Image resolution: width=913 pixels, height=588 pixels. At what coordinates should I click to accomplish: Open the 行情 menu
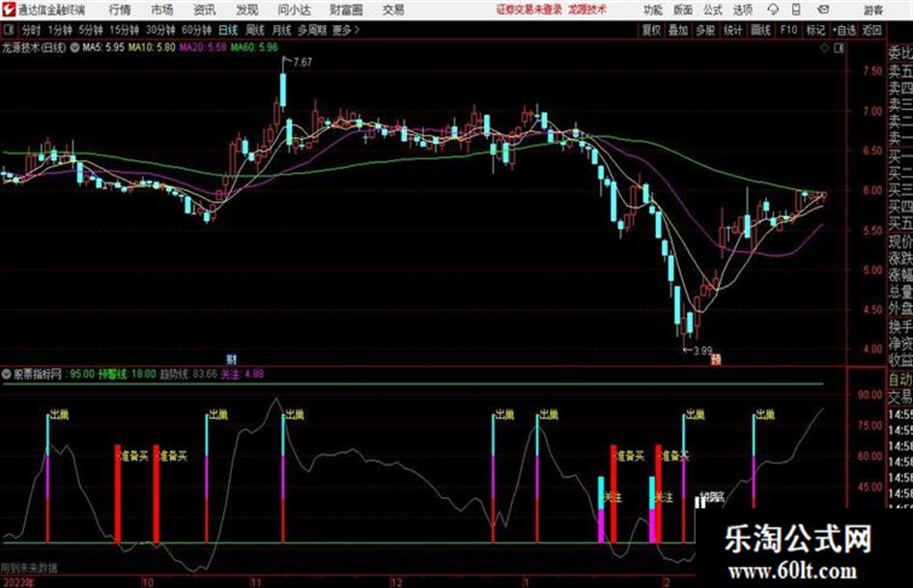coord(120,10)
